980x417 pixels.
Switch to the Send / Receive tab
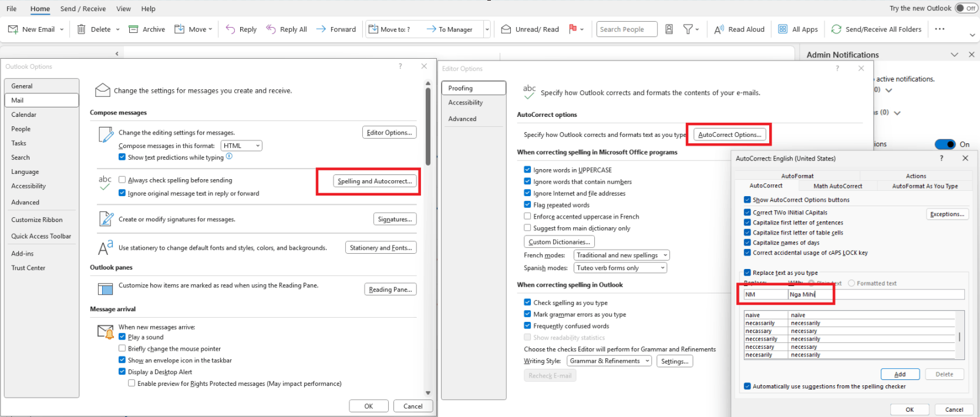point(83,9)
